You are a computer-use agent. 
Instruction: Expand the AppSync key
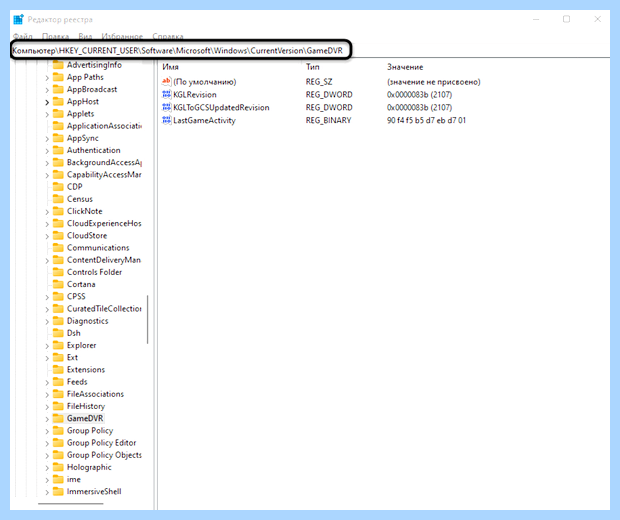(47, 139)
